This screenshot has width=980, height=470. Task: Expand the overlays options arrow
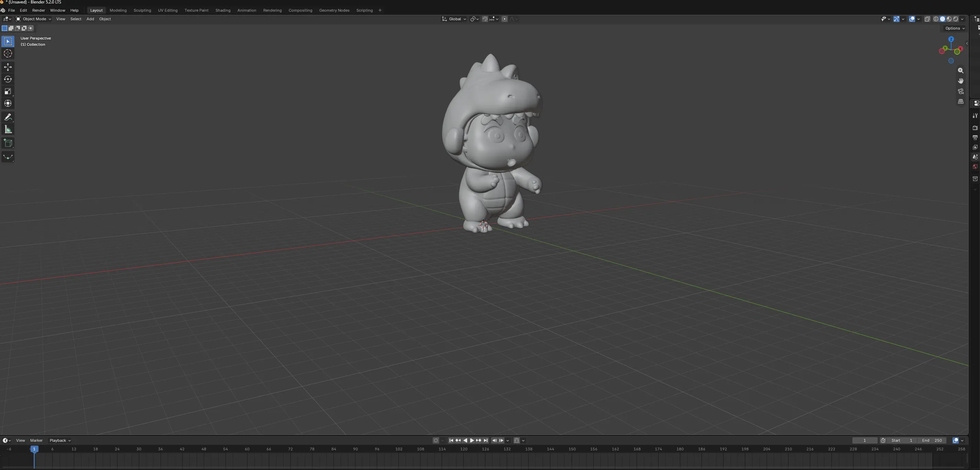point(918,19)
